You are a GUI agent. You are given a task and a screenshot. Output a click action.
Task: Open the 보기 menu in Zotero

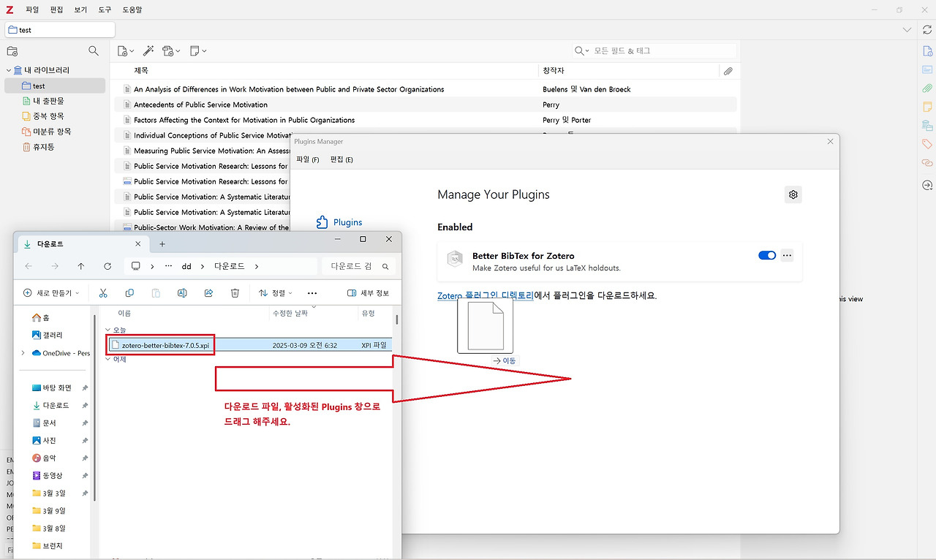point(80,10)
